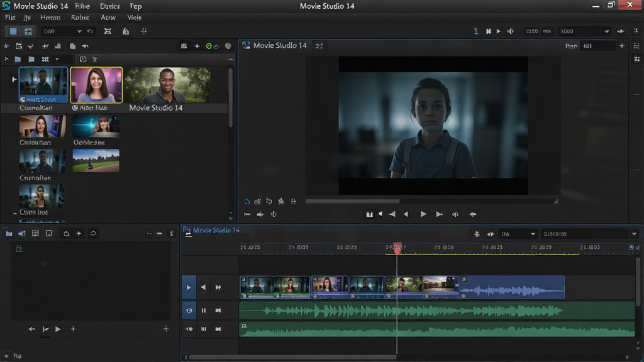Toggle visibility eye on the lower audio track

tap(189, 329)
